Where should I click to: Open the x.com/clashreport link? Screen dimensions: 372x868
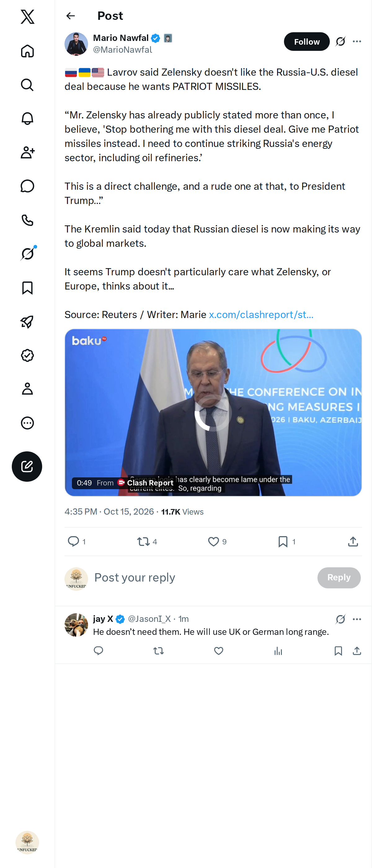click(261, 314)
